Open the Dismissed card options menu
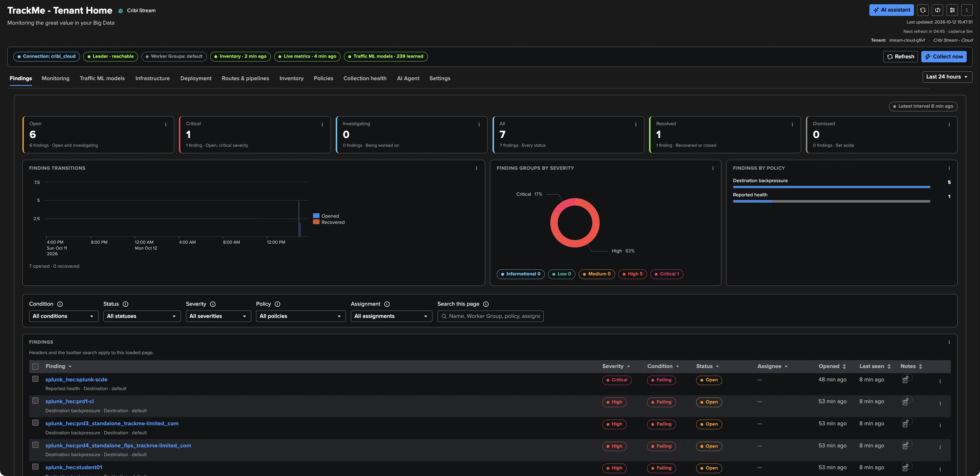The image size is (980, 476). (949, 124)
